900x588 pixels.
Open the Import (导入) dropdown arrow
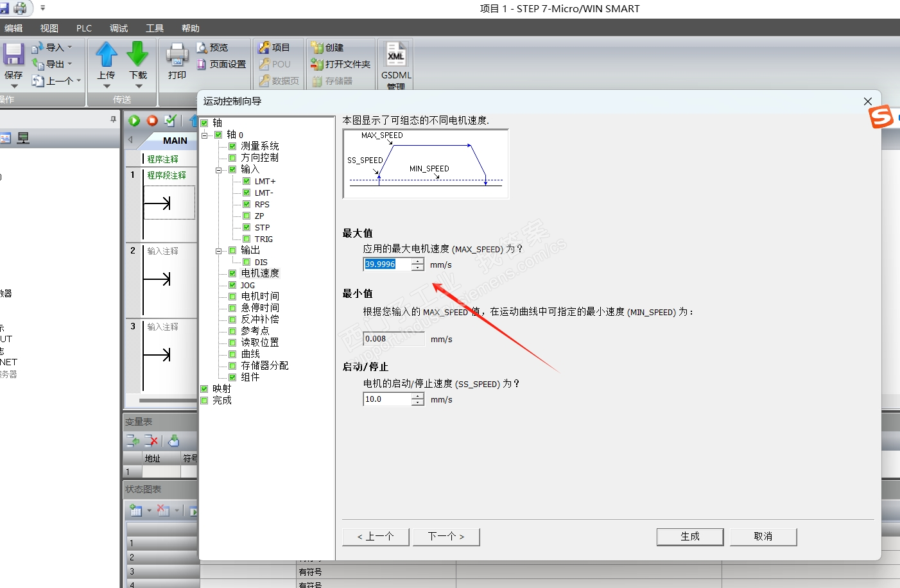(70, 47)
